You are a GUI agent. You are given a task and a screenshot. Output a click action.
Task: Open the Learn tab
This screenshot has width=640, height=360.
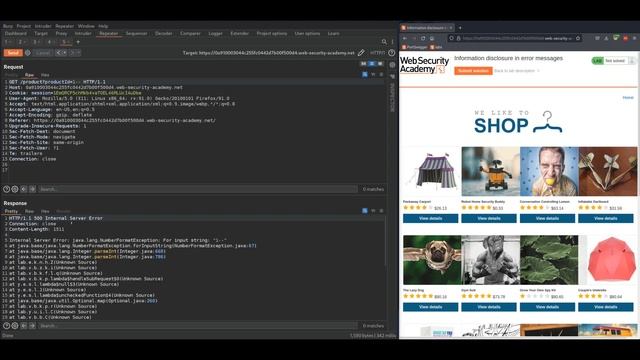coord(333,33)
